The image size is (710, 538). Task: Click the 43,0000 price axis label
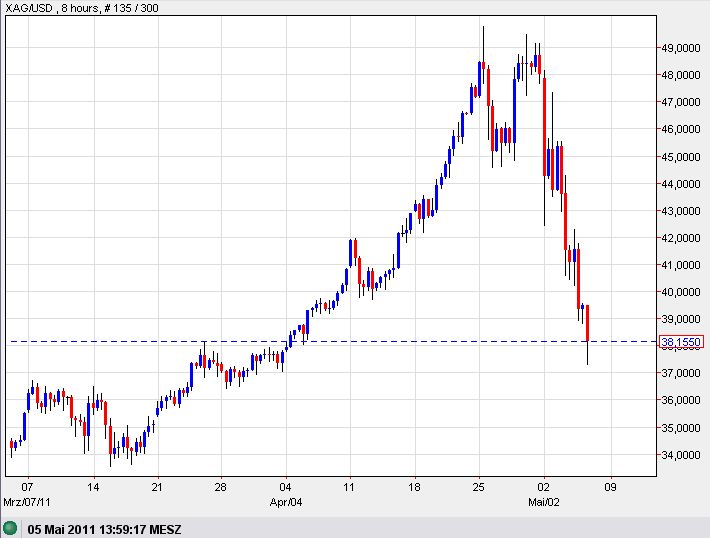[x=681, y=211]
